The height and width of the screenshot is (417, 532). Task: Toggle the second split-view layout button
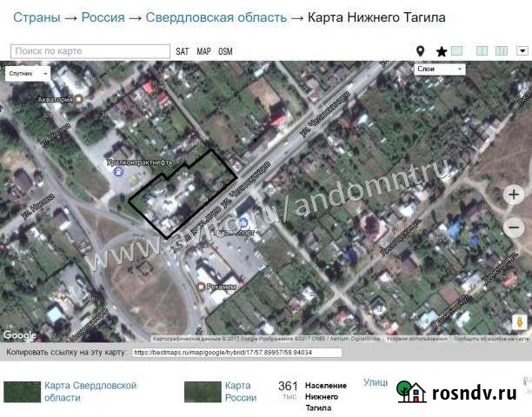click(x=502, y=51)
